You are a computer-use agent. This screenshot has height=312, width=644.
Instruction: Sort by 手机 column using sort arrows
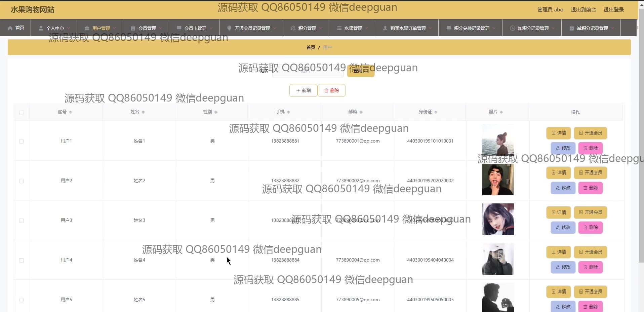click(288, 112)
